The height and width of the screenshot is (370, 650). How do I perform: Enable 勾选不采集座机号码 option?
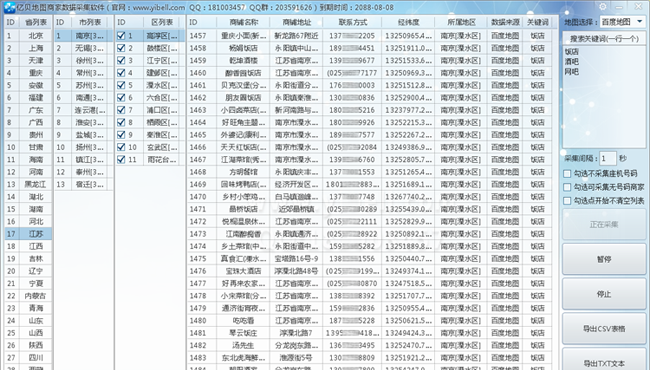pos(567,174)
